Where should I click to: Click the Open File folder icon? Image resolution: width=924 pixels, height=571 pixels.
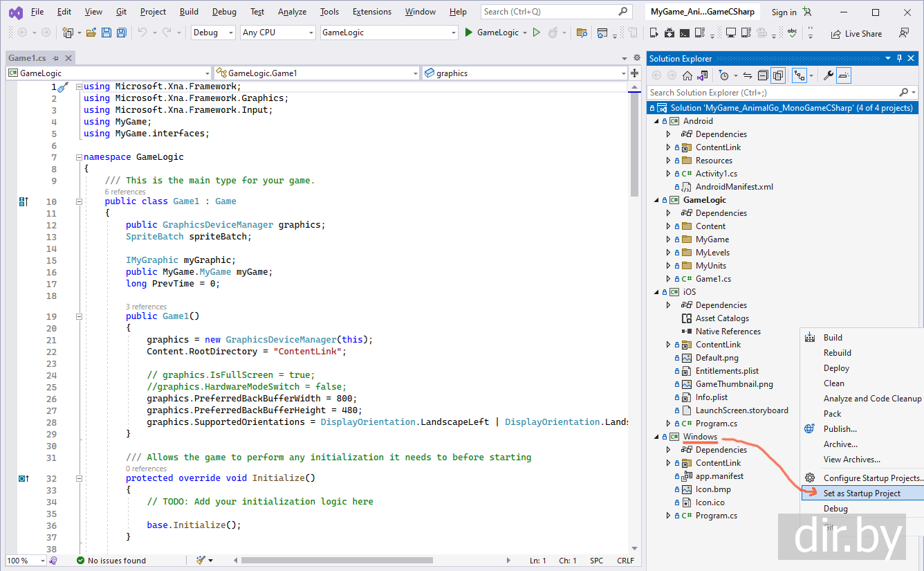[92, 33]
